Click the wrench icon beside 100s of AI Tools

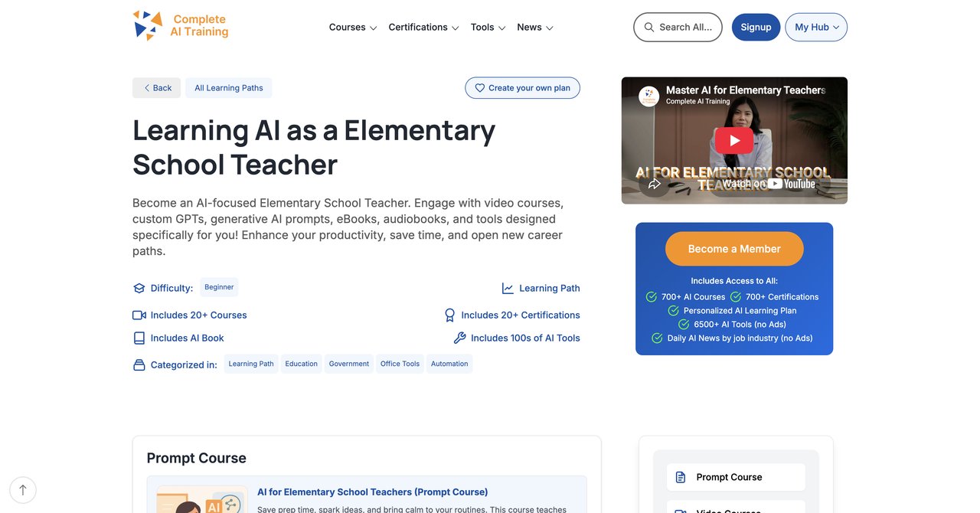[459, 338]
